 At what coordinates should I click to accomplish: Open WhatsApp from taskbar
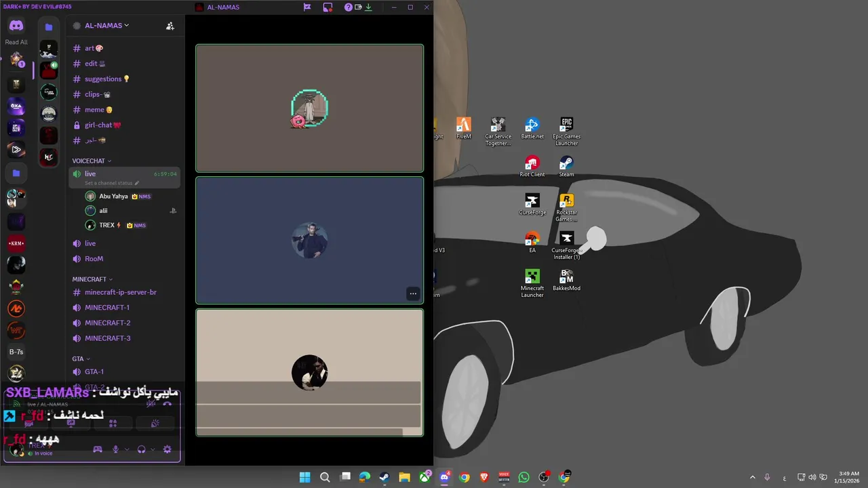[524, 477]
